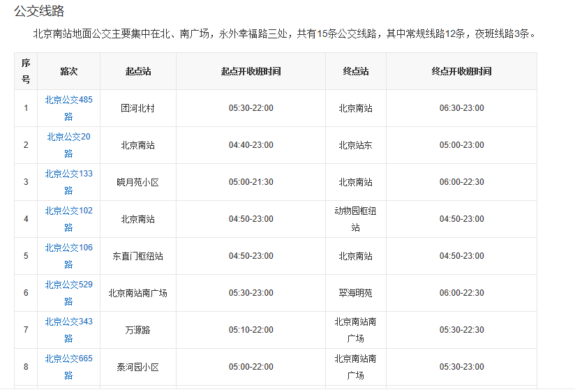The image size is (575, 392).
Task: Select the 翠海明苑 terminal cell
Action: click(x=356, y=293)
